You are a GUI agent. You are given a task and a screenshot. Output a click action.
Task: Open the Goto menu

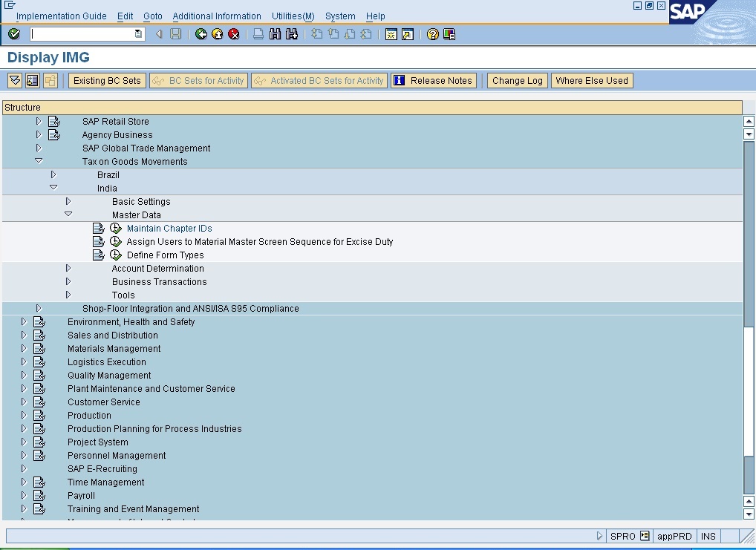click(153, 16)
